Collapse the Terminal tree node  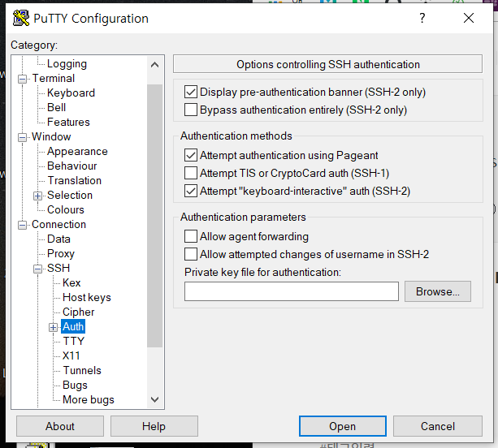tap(22, 79)
